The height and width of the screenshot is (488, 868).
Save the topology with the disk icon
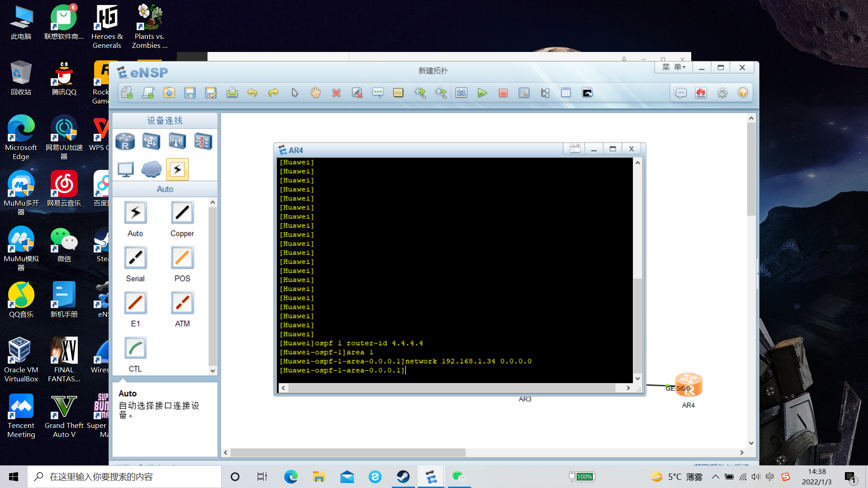tap(190, 93)
